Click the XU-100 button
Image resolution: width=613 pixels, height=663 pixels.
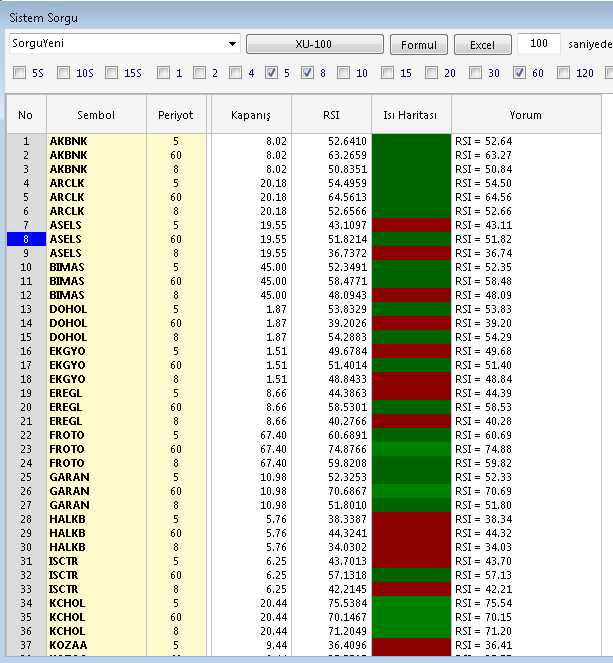coord(315,44)
